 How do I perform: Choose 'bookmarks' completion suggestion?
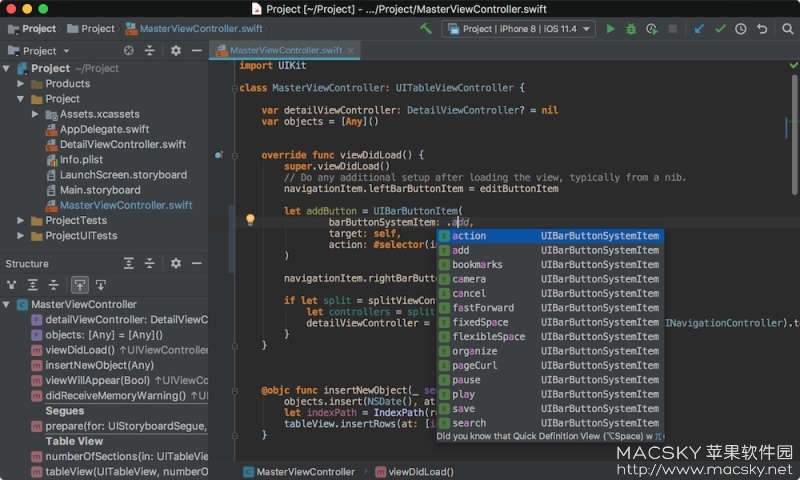point(550,264)
